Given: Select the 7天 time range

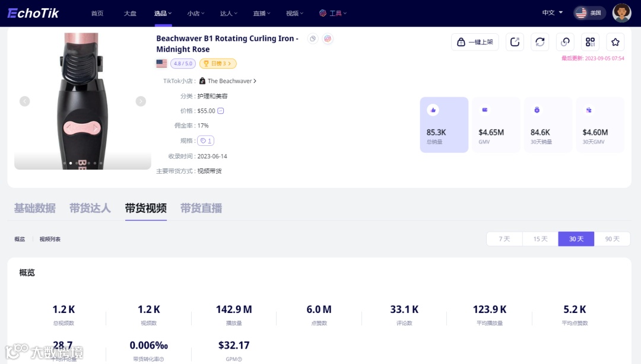Looking at the screenshot, I should [x=504, y=238].
